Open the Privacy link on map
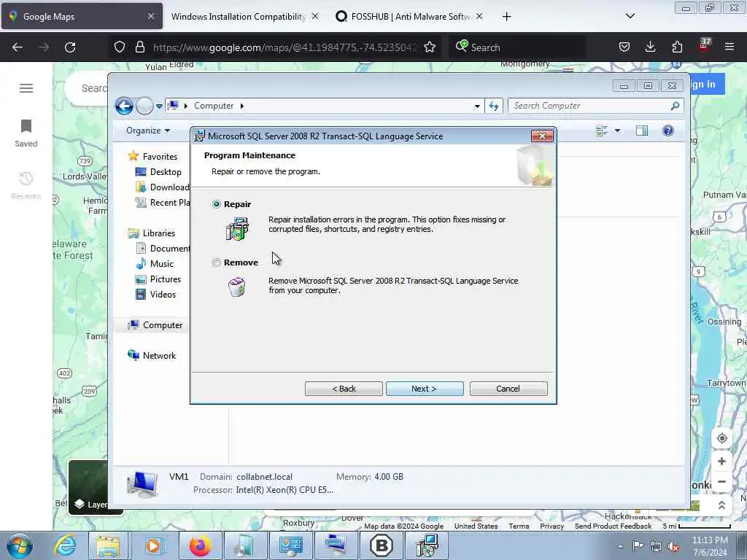The height and width of the screenshot is (560, 747). tap(551, 526)
